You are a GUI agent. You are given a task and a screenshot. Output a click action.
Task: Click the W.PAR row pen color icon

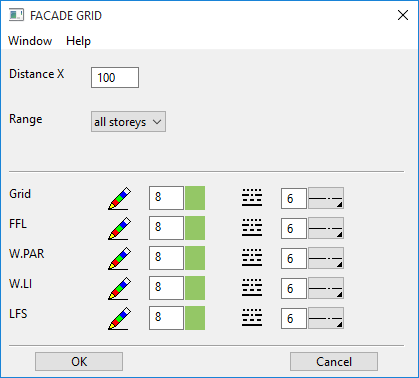[x=119, y=258]
